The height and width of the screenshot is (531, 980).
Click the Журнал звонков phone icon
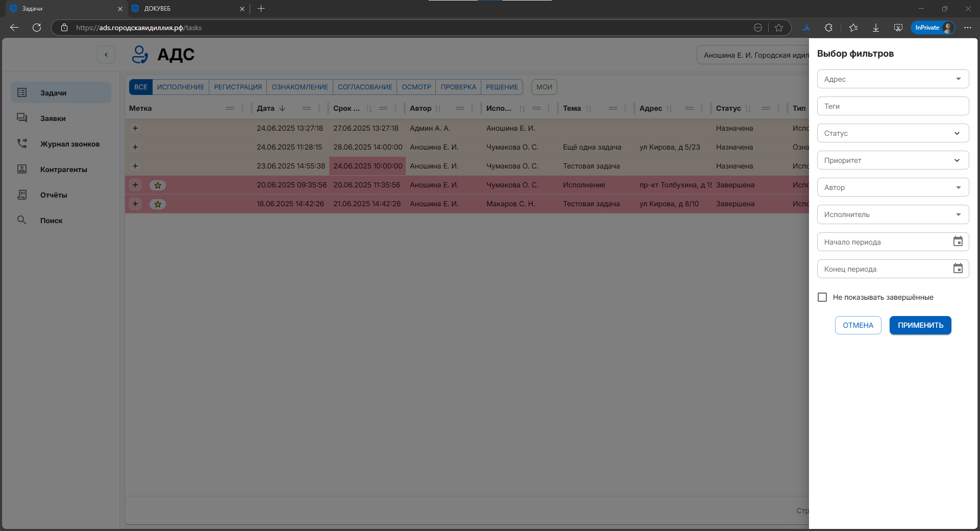pyautogui.click(x=22, y=143)
